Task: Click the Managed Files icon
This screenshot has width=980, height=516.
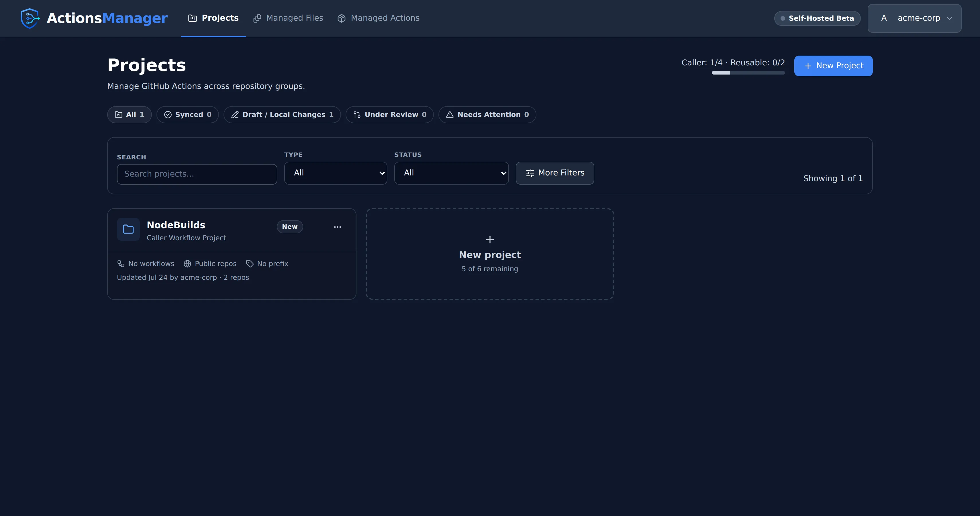Action: 257,18
